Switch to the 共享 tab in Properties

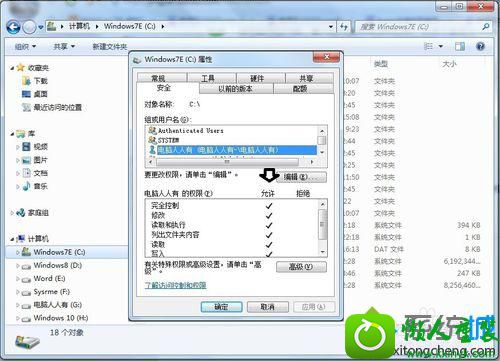309,78
